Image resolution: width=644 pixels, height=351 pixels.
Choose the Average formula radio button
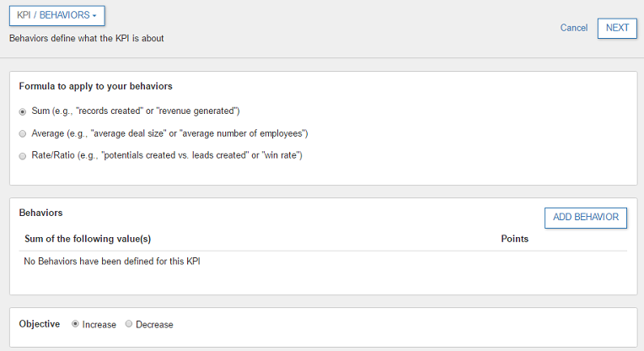[x=23, y=133]
